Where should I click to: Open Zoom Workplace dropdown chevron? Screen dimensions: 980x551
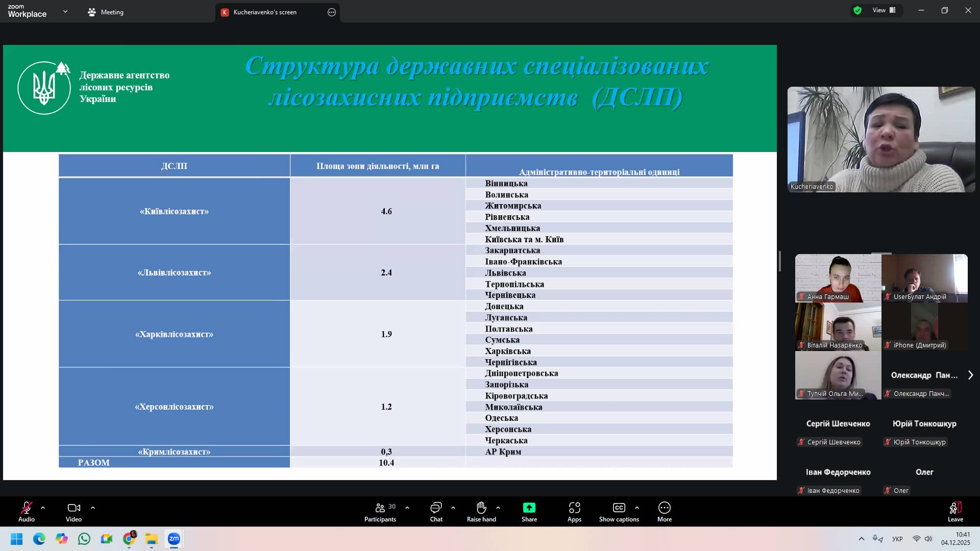(x=65, y=11)
